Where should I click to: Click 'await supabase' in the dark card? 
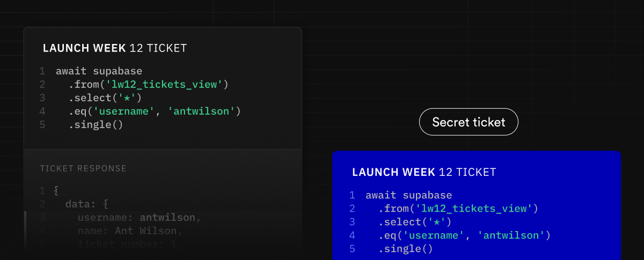pos(99,71)
